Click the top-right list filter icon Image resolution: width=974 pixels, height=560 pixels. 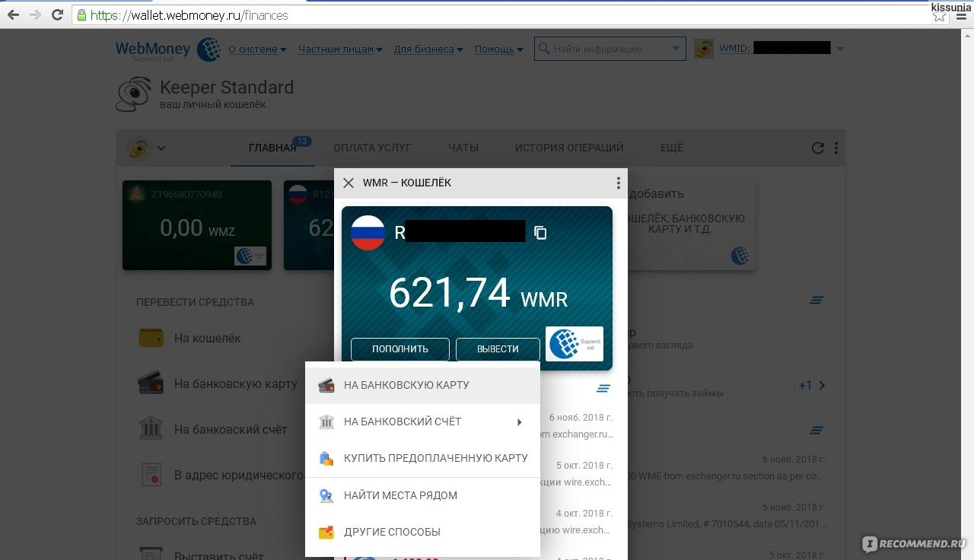(x=816, y=301)
